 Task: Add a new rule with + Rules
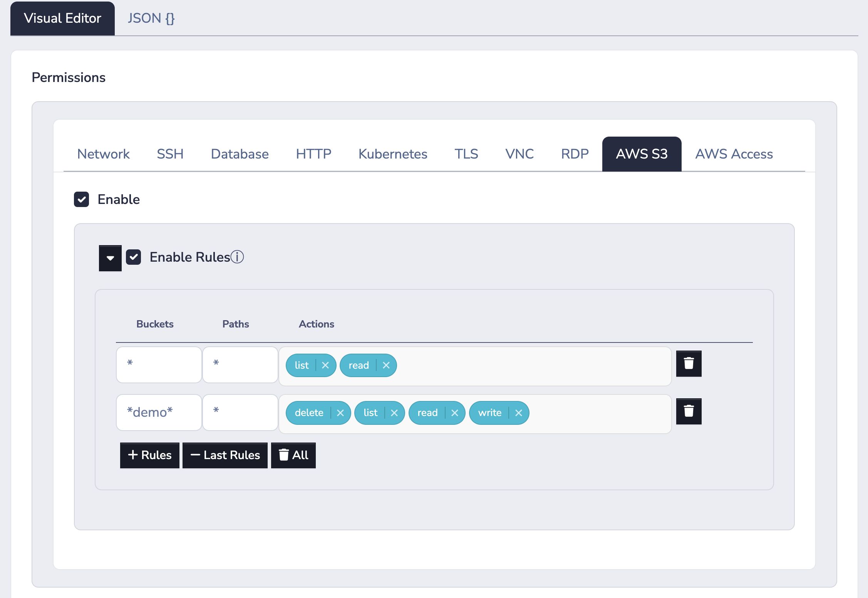point(149,455)
